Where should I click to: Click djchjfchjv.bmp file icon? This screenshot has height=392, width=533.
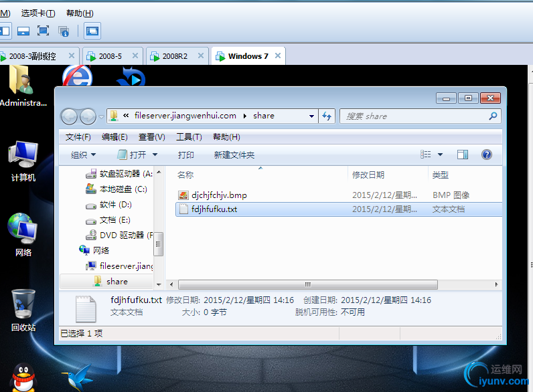[183, 195]
